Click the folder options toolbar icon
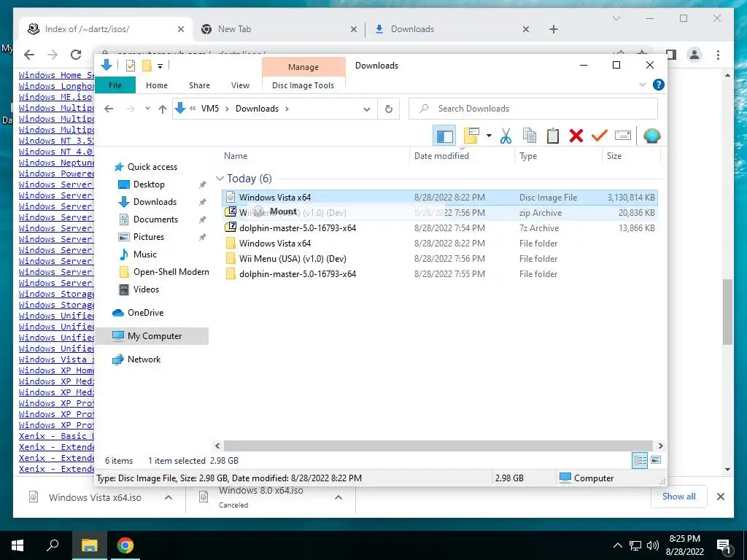The width and height of the screenshot is (747, 560). (x=471, y=136)
